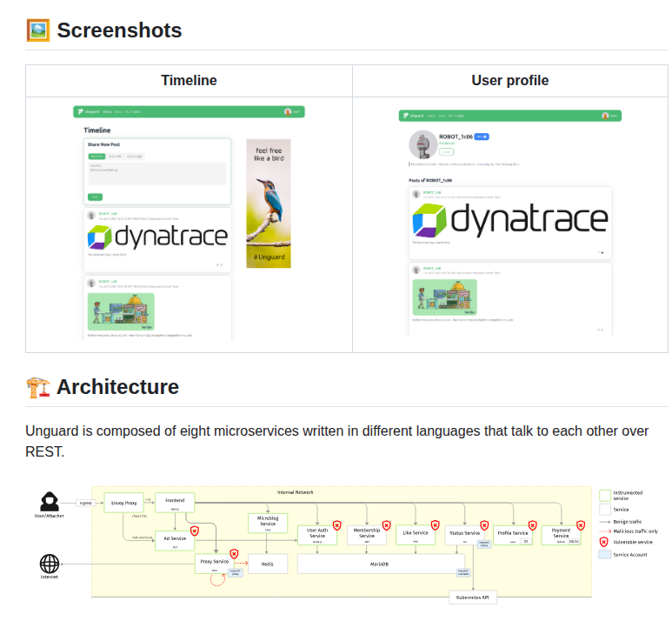This screenshot has width=672, height=621.
Task: Click the Envoy Proxy box in the diagram
Action: click(123, 503)
